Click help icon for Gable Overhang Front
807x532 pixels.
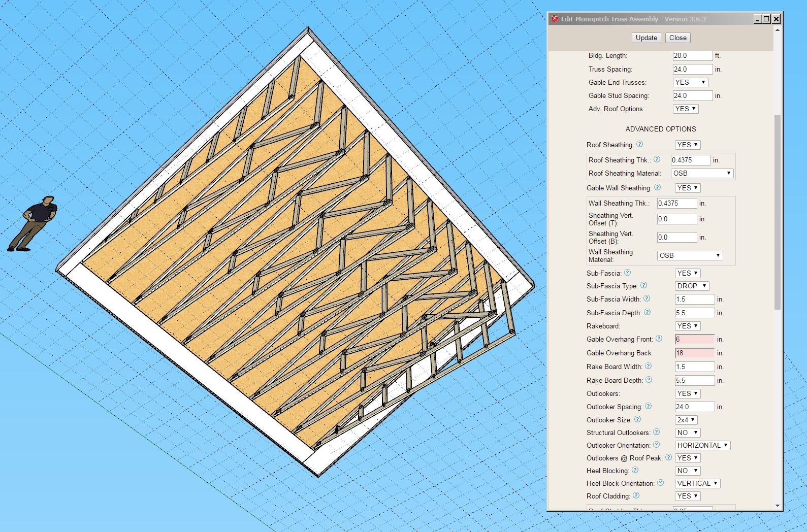(x=659, y=339)
